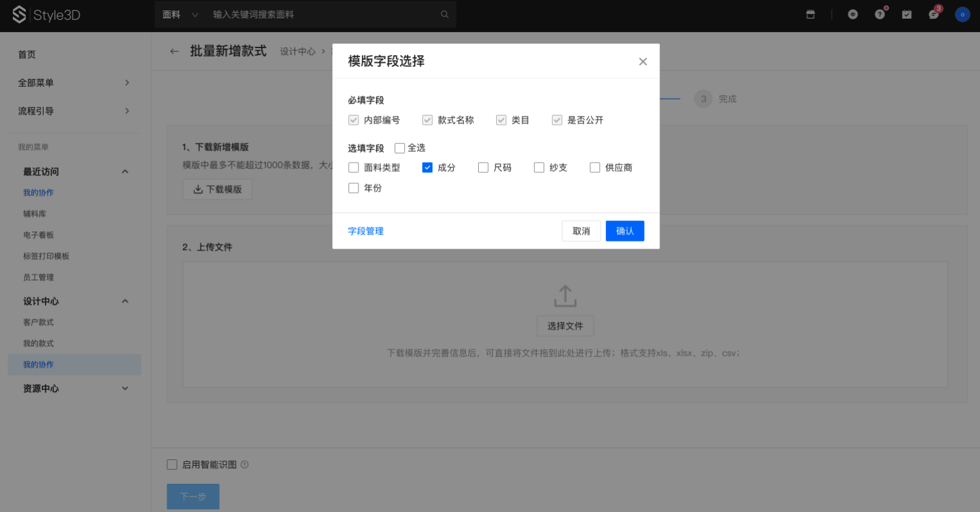
Task: Expand 全部菜单 in the sidebar
Action: point(75,83)
